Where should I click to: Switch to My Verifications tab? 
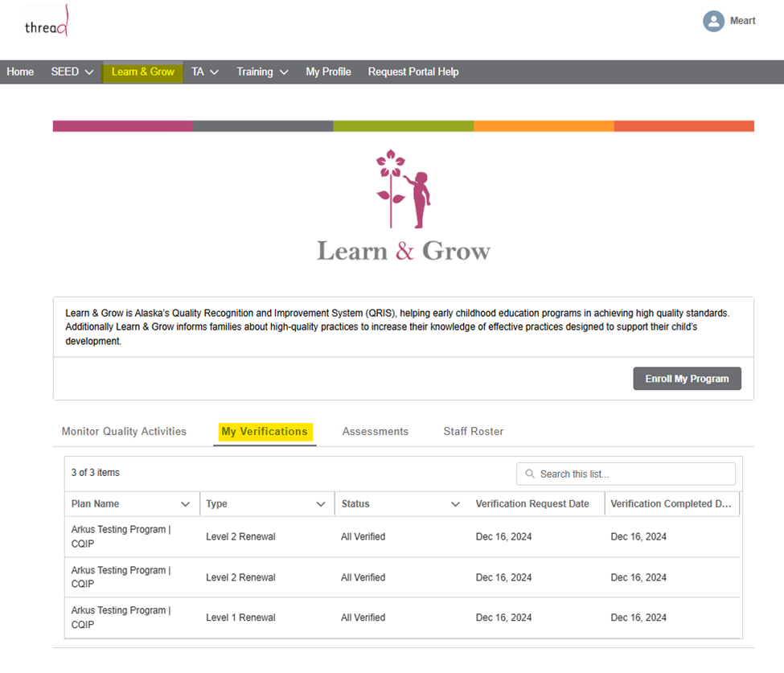(265, 432)
